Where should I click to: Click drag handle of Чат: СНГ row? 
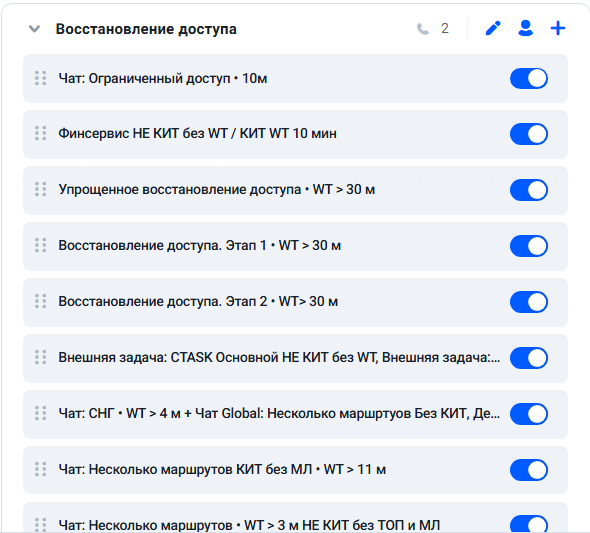pos(41,413)
